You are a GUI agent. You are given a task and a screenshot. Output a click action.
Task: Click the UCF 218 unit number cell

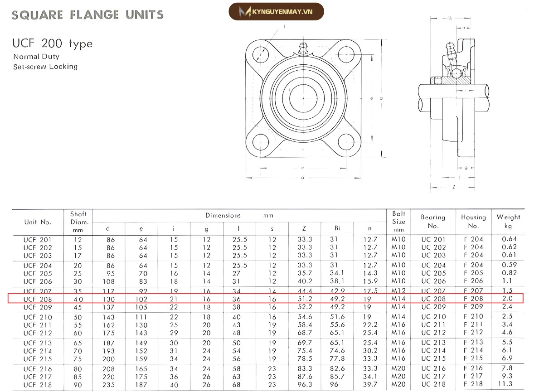click(x=38, y=385)
